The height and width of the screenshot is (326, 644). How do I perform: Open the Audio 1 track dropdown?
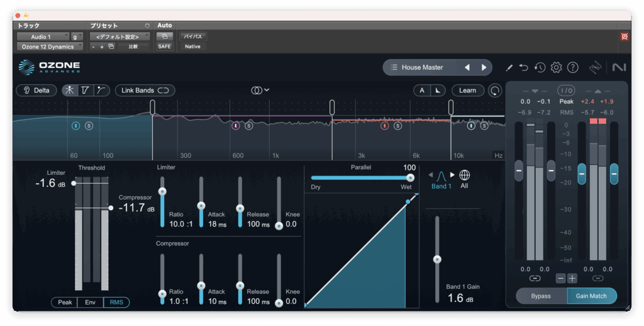tap(43, 37)
